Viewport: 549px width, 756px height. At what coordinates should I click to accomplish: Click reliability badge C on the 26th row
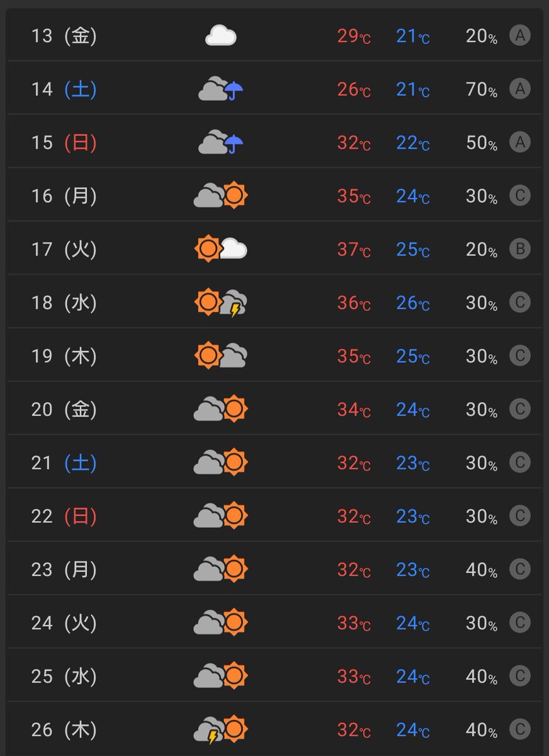point(519,730)
